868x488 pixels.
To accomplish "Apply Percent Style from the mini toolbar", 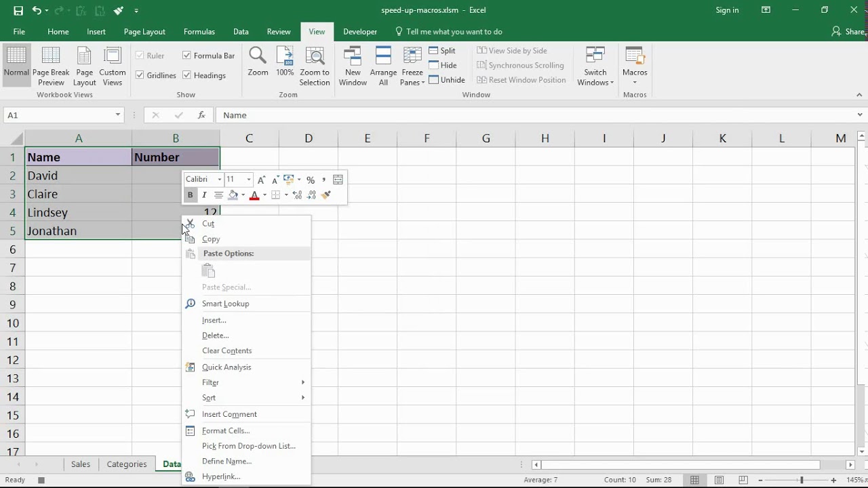I will [311, 180].
